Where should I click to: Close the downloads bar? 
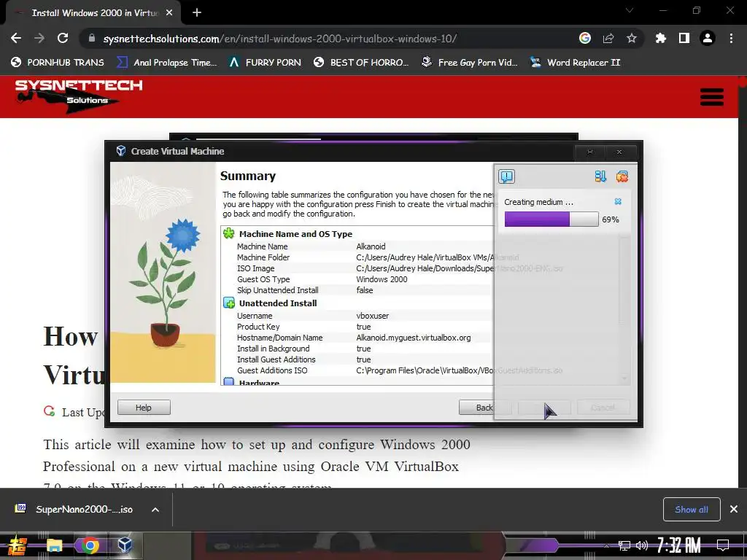click(x=734, y=510)
